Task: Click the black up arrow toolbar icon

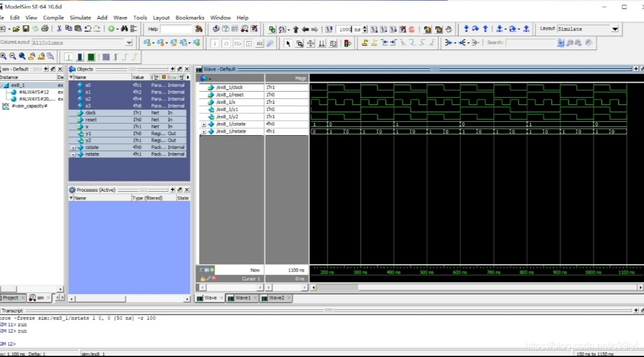Action: tap(295, 29)
